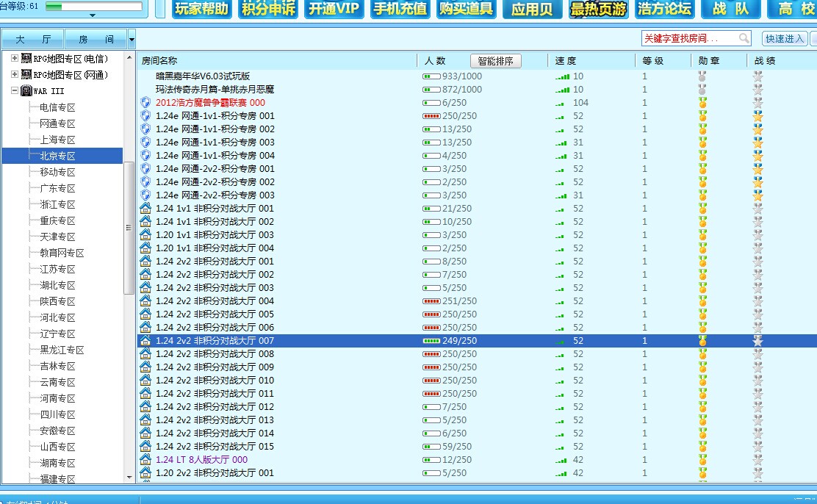817x504 pixels.
Task: Click the shield icon of 2v2-积分专房 003
Action: pos(146,195)
